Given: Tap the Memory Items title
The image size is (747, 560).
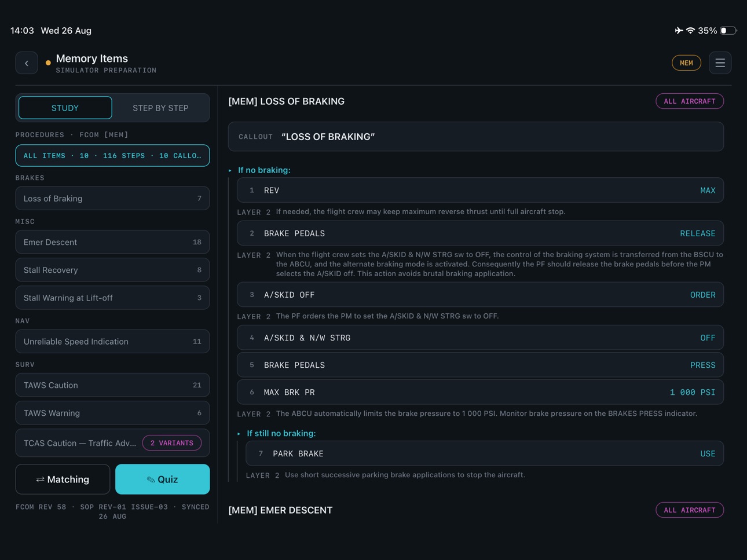Looking at the screenshot, I should tap(91, 58).
